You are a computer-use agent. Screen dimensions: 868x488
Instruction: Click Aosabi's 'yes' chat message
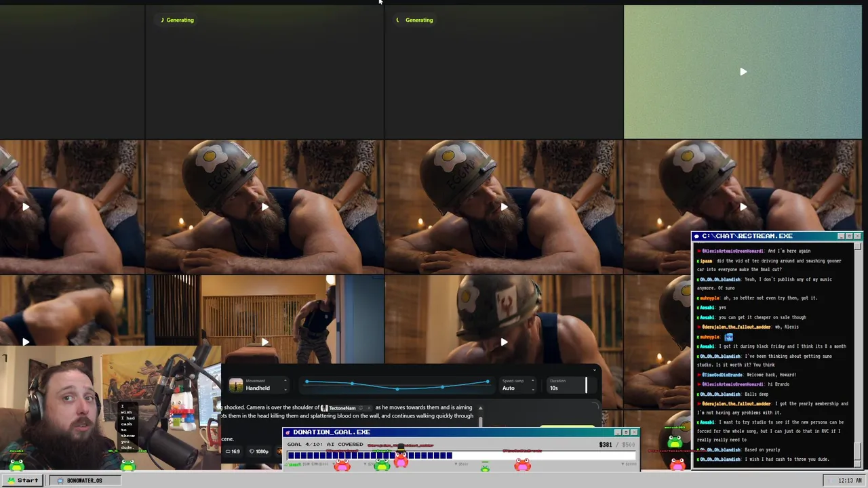[x=722, y=308]
